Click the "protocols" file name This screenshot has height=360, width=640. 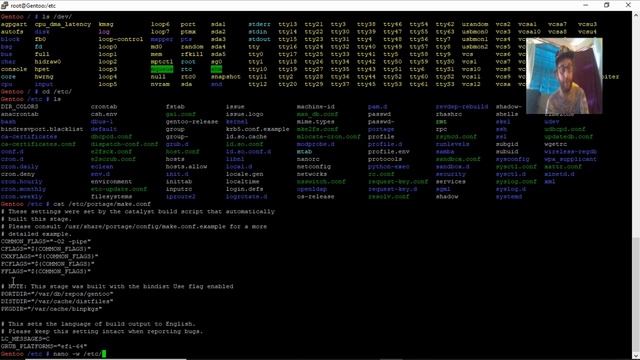pyautogui.click(x=384, y=159)
